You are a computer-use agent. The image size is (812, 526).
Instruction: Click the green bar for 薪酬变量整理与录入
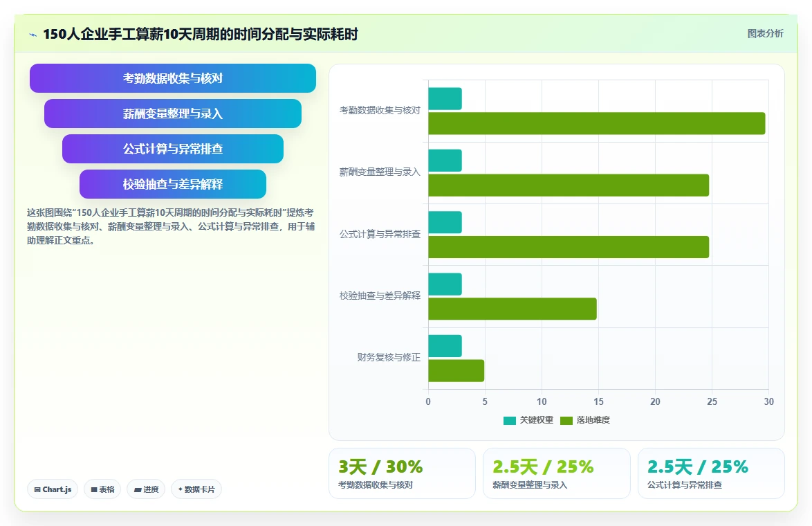click(x=569, y=185)
